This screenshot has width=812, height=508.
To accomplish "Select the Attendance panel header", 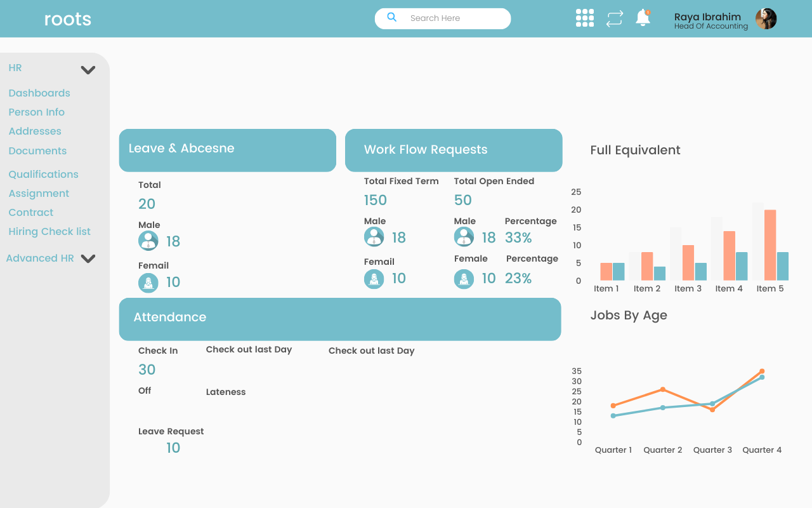I will pos(339,319).
